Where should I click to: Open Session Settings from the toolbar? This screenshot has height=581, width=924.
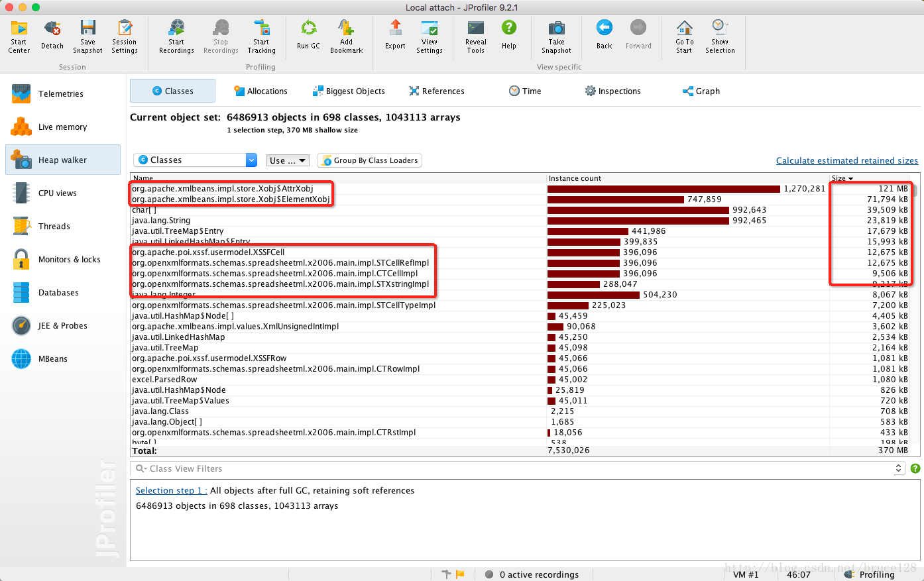tap(125, 36)
